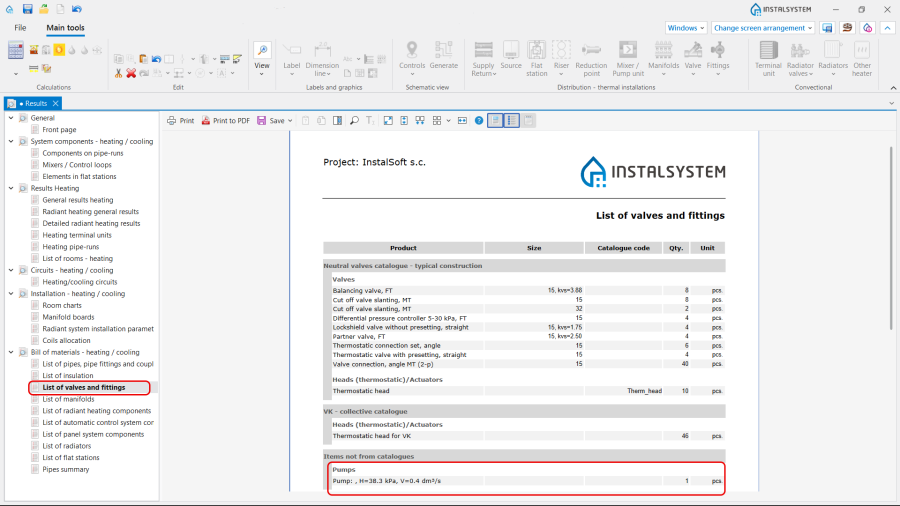Toggle the list page view mode button

click(x=512, y=120)
